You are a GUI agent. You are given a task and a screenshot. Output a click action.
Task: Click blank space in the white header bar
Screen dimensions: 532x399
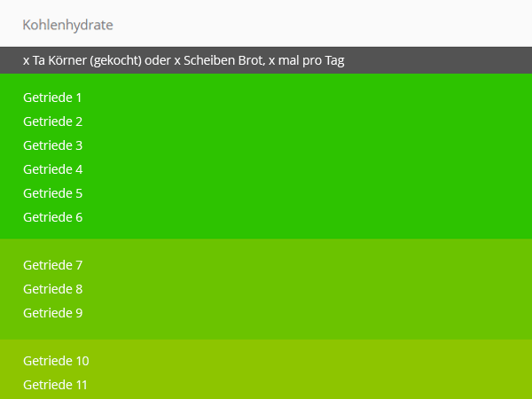[x=355, y=24]
